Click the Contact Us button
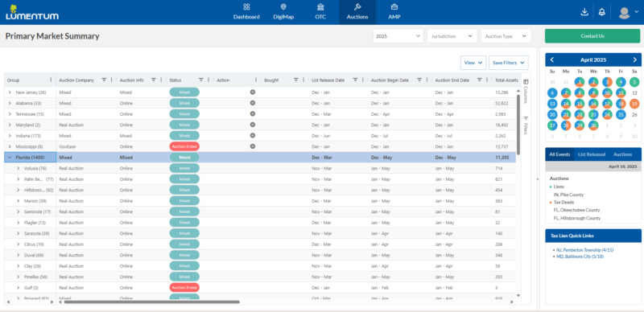The image size is (644, 312). pos(592,36)
